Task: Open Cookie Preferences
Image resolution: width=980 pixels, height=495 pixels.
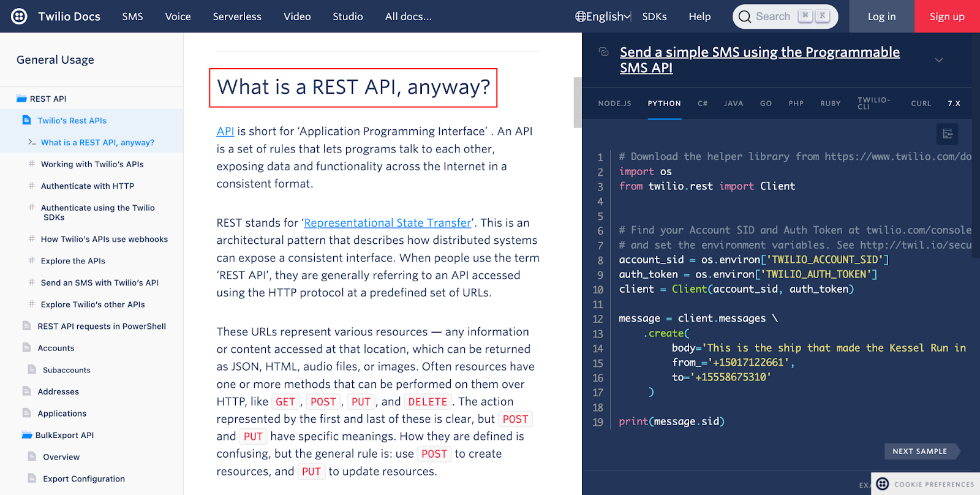Action: tap(926, 484)
